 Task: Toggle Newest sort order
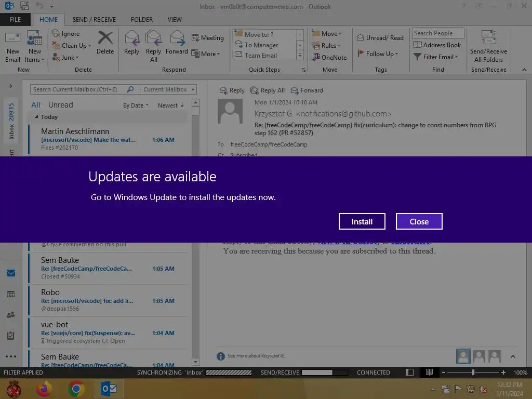(170, 105)
